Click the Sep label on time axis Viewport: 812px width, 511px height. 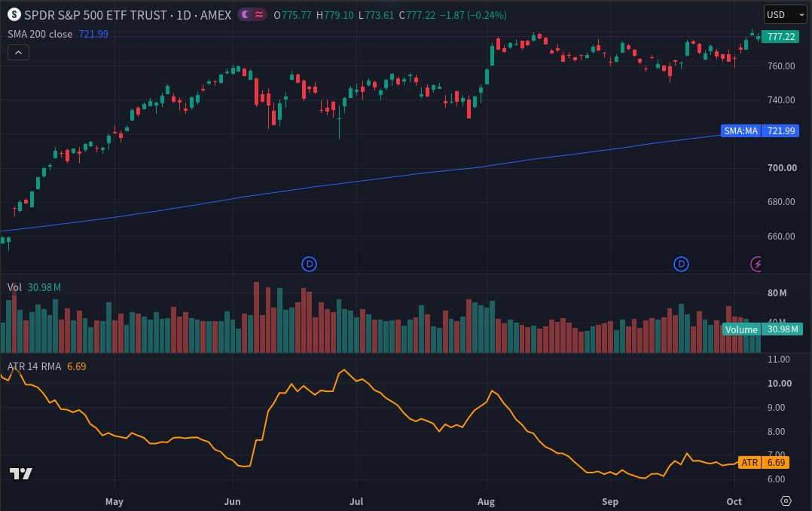click(610, 502)
